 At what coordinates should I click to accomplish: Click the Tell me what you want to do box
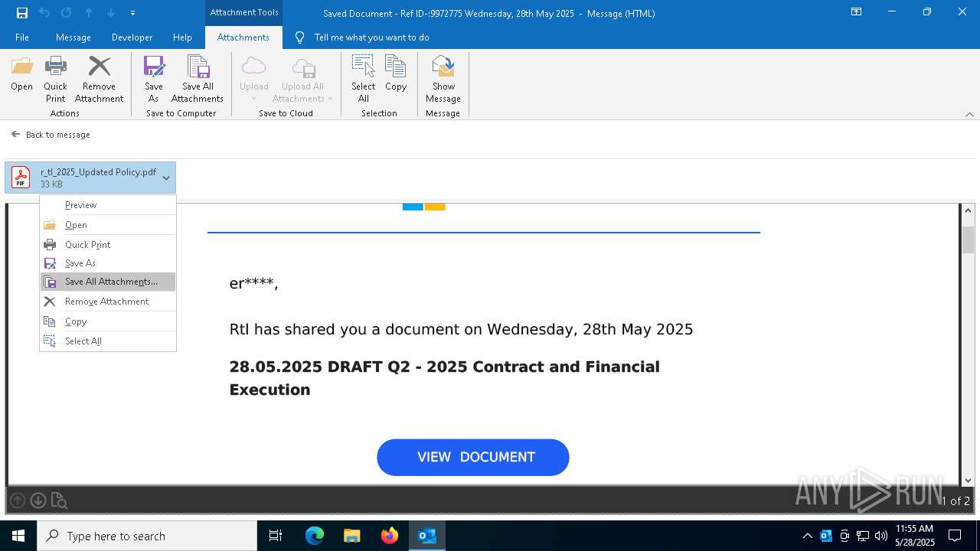(363, 37)
